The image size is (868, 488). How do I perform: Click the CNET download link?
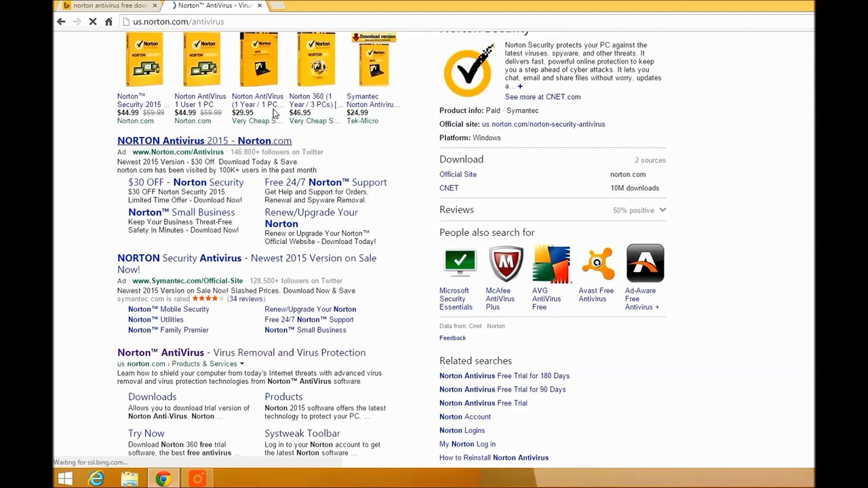449,188
